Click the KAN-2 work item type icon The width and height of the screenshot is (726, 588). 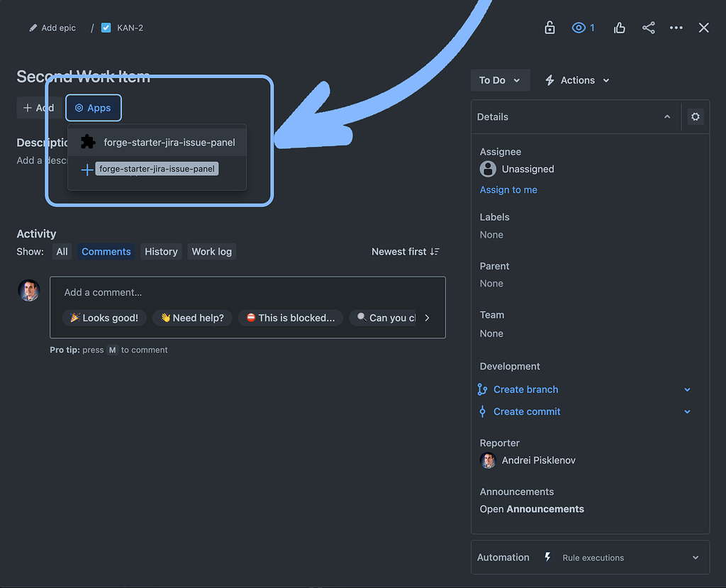point(106,28)
